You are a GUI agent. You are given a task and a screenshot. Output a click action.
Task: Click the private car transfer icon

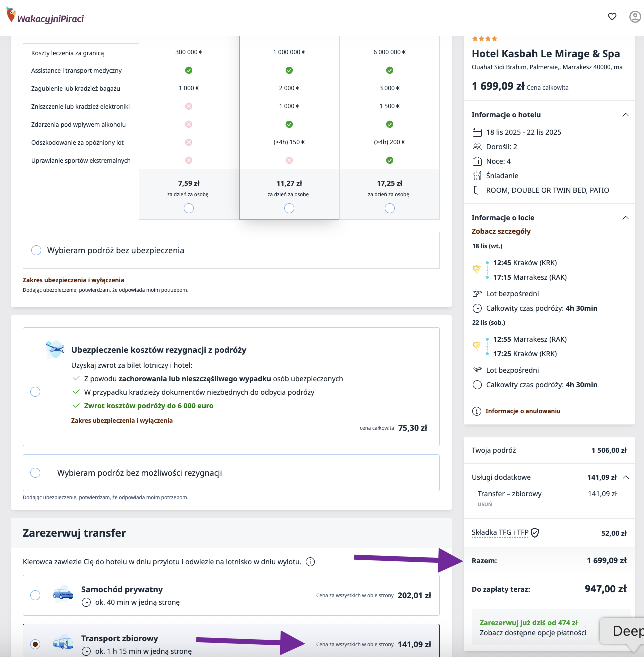pos(63,595)
